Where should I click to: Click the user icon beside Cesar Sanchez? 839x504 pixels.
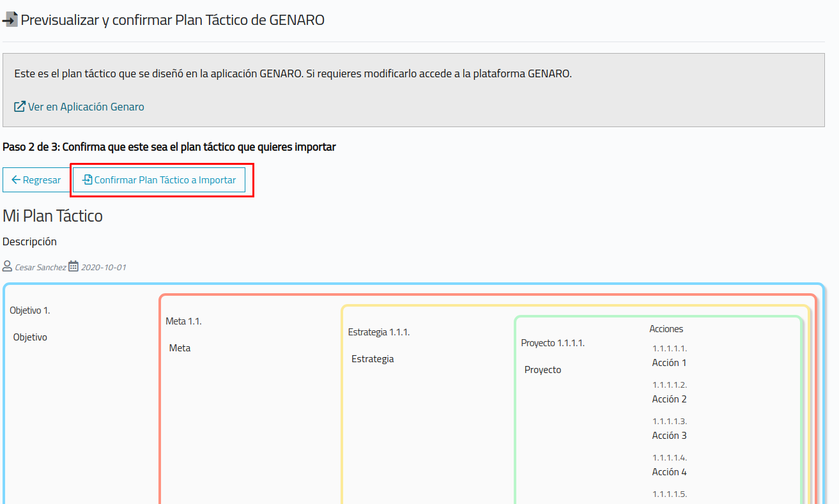point(8,266)
